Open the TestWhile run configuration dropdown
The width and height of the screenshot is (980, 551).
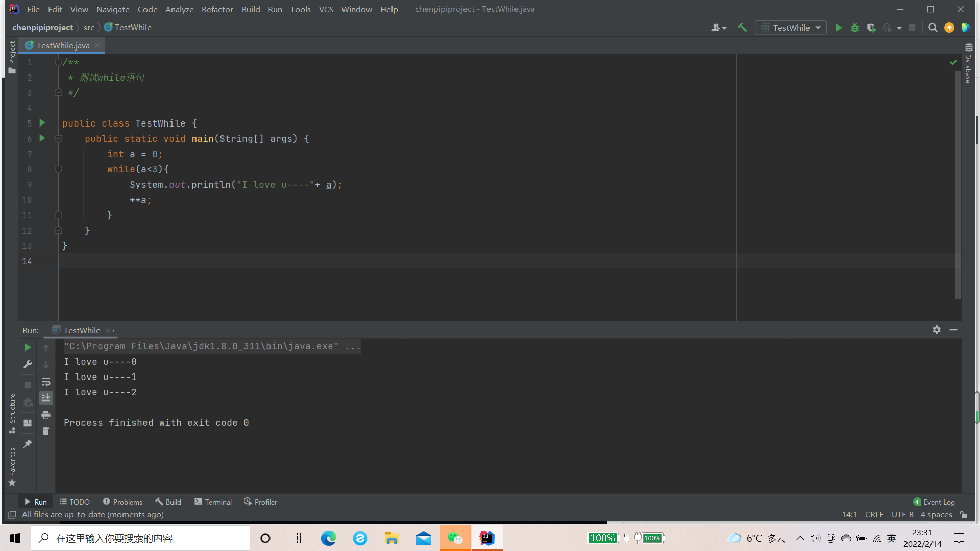point(791,28)
